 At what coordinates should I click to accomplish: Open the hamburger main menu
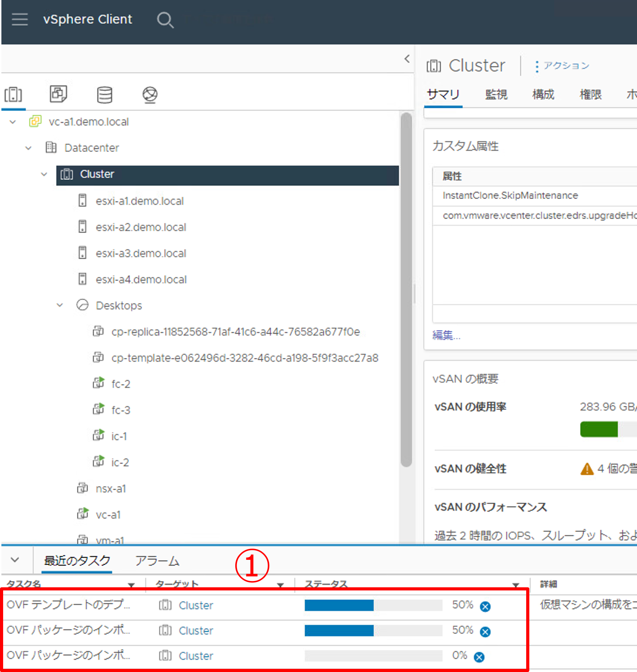pyautogui.click(x=20, y=19)
